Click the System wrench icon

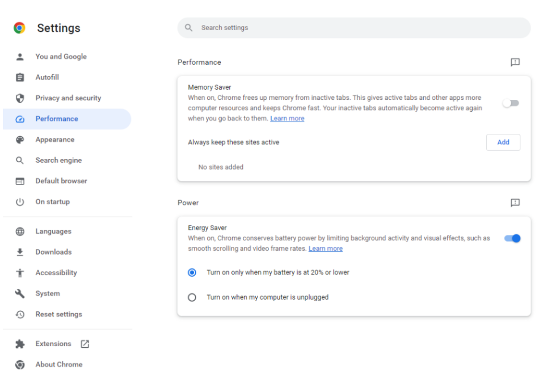tap(20, 293)
